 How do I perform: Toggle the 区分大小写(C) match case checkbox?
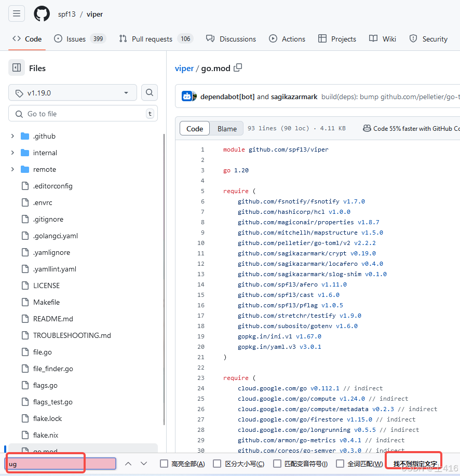[217, 464]
